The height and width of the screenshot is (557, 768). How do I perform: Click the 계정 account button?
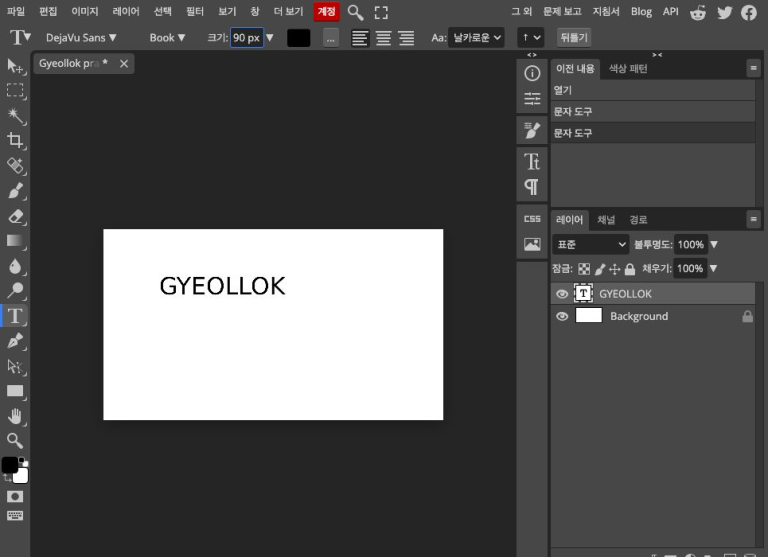click(326, 11)
